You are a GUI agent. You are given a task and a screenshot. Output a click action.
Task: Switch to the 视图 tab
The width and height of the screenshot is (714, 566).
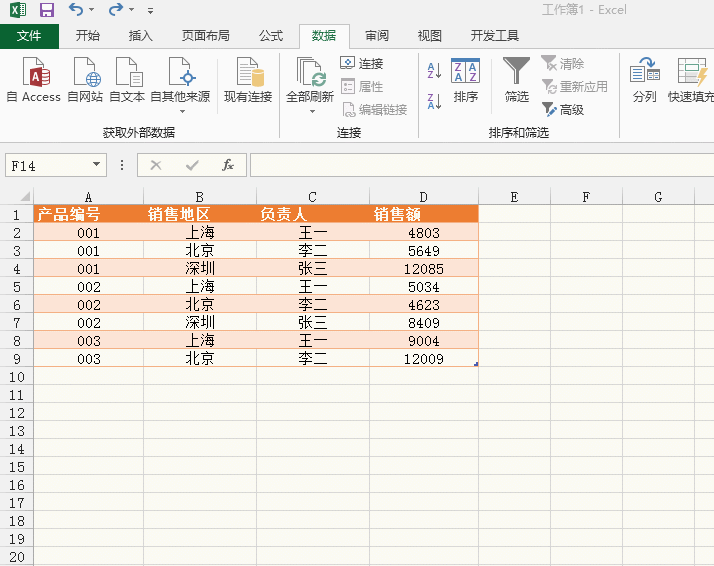(x=429, y=36)
